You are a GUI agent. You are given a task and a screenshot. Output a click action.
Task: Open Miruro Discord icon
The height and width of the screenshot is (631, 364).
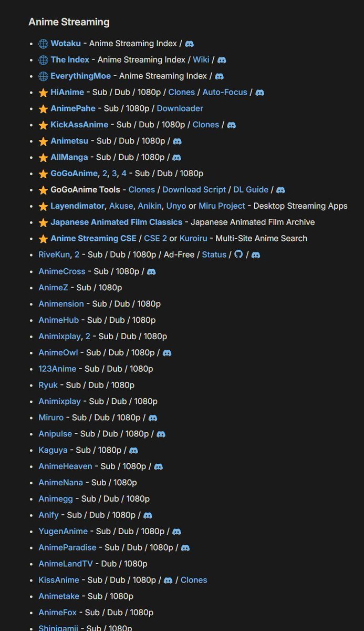pyautogui.click(x=153, y=418)
